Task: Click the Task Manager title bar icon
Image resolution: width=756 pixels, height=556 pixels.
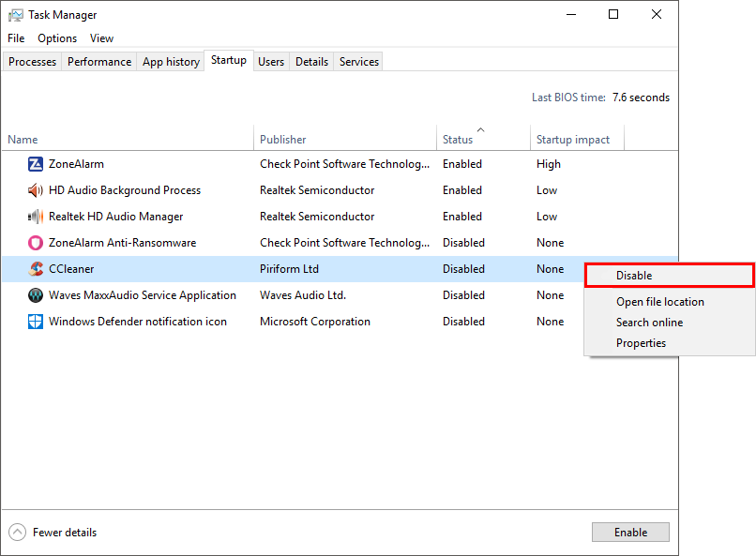Action: (x=15, y=15)
